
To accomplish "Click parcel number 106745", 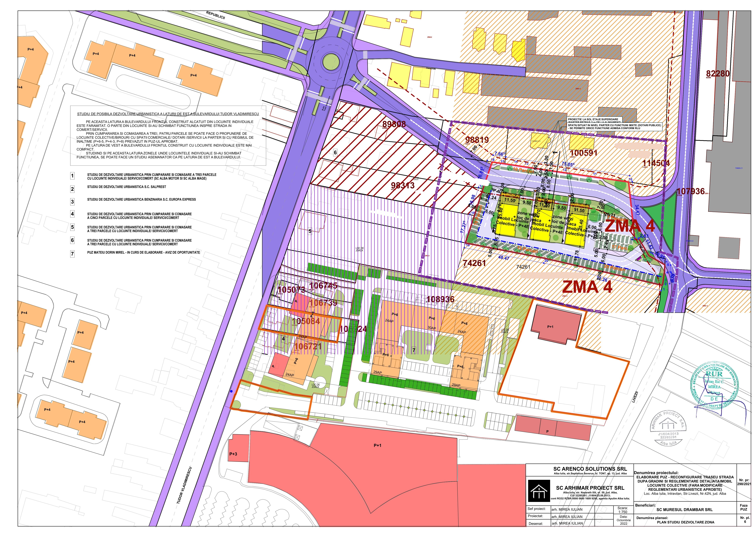I will pyautogui.click(x=323, y=285).
